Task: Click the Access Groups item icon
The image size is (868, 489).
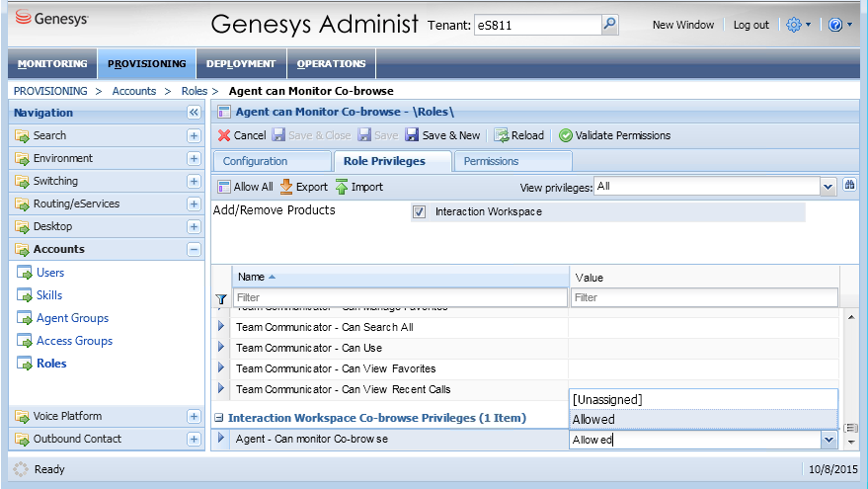Action: (24, 341)
